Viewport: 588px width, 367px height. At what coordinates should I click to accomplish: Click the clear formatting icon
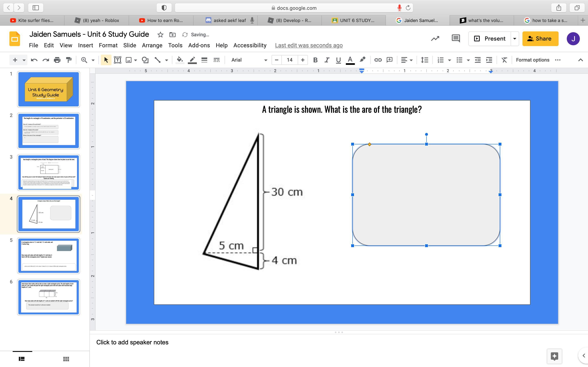point(504,60)
